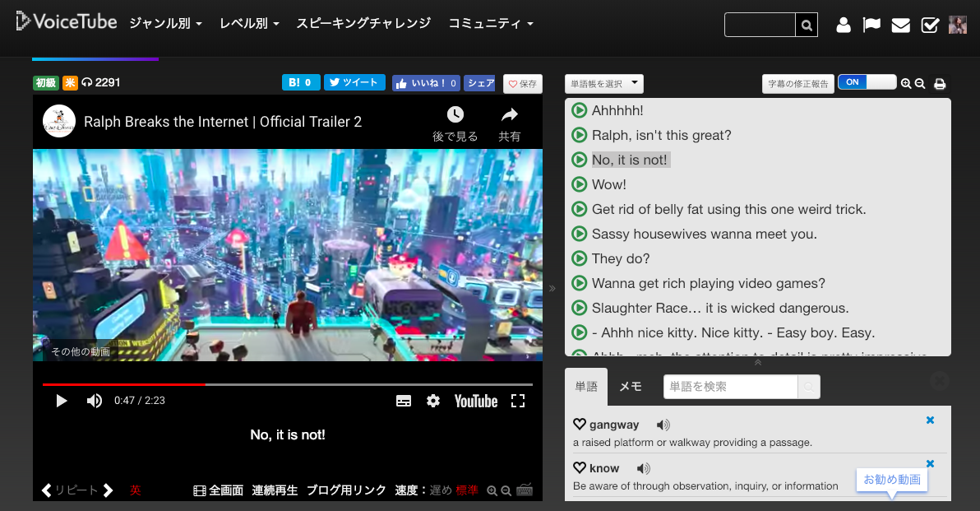Collapse the transcript with the up double chevron

click(758, 362)
